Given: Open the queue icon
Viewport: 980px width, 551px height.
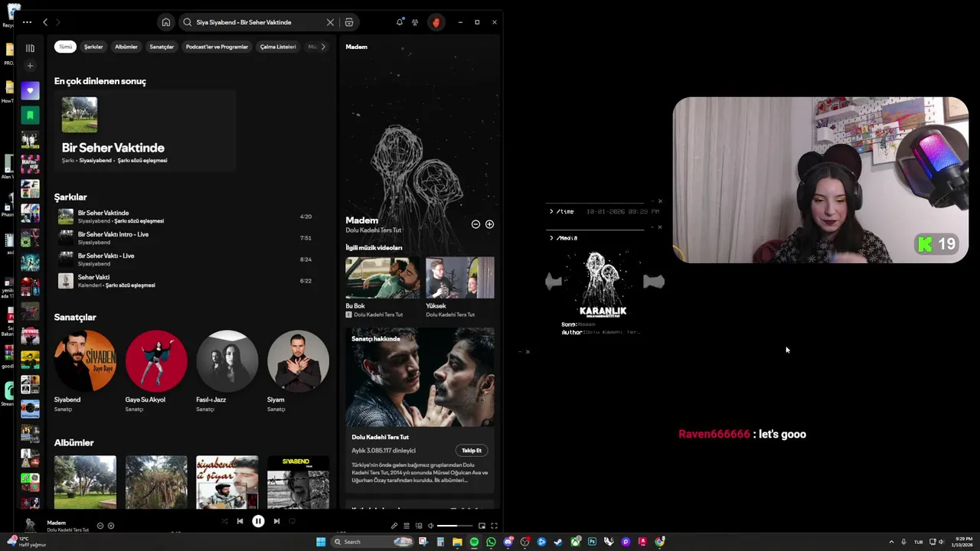Looking at the screenshot, I should pos(407,526).
